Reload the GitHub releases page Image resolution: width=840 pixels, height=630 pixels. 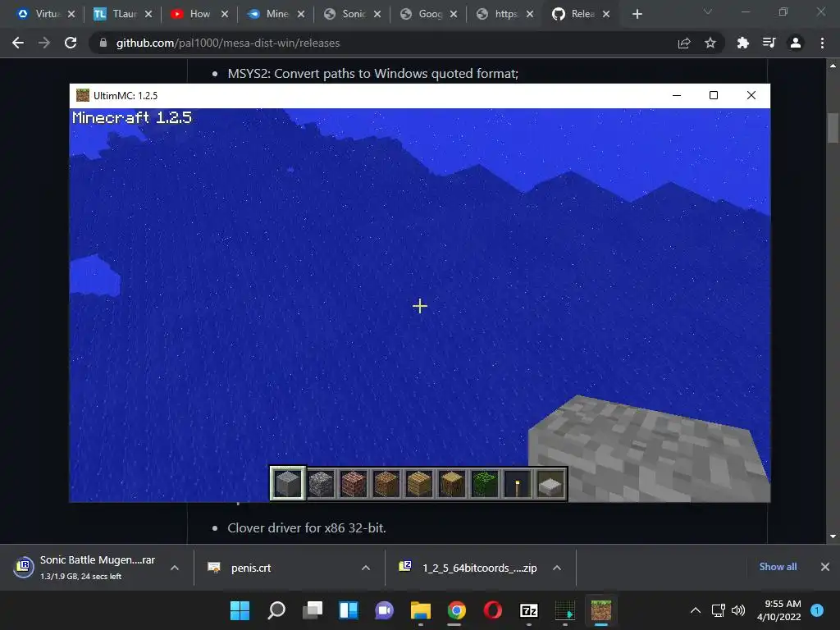coord(71,43)
